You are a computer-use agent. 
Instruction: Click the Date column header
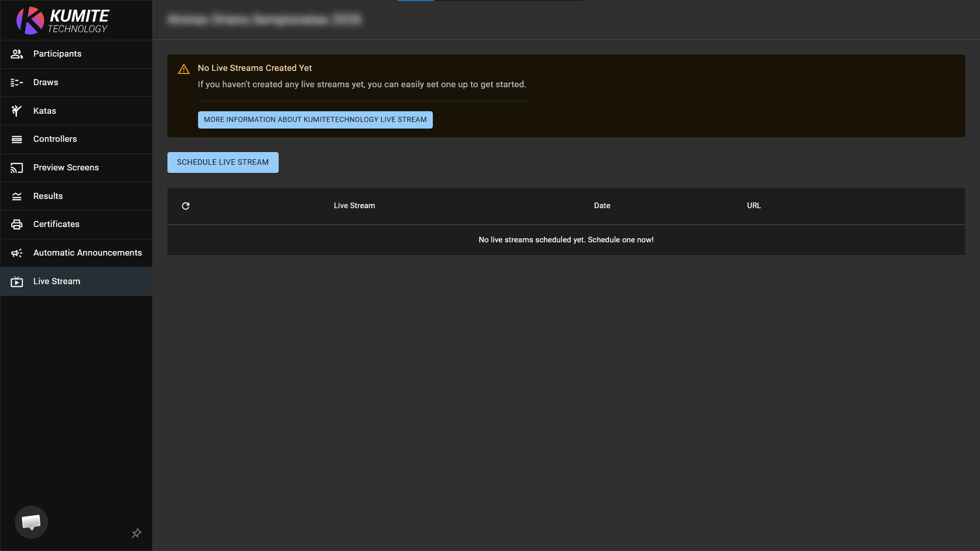[x=602, y=206]
